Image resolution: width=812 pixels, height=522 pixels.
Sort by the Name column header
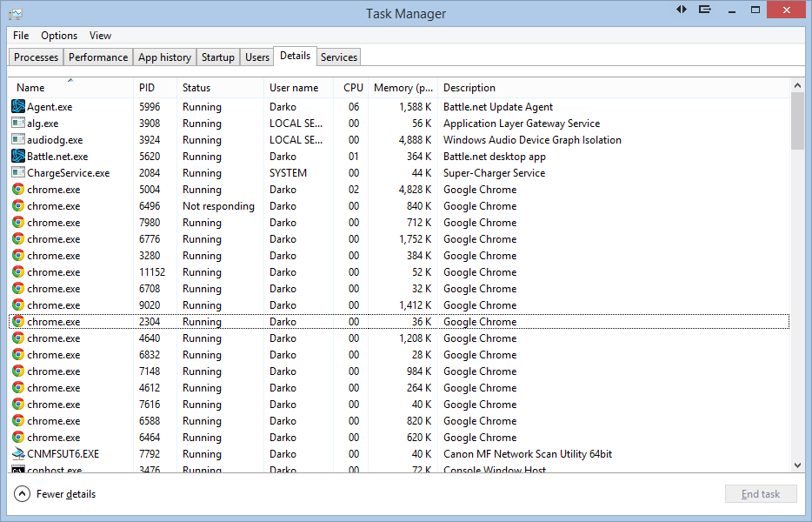point(30,88)
